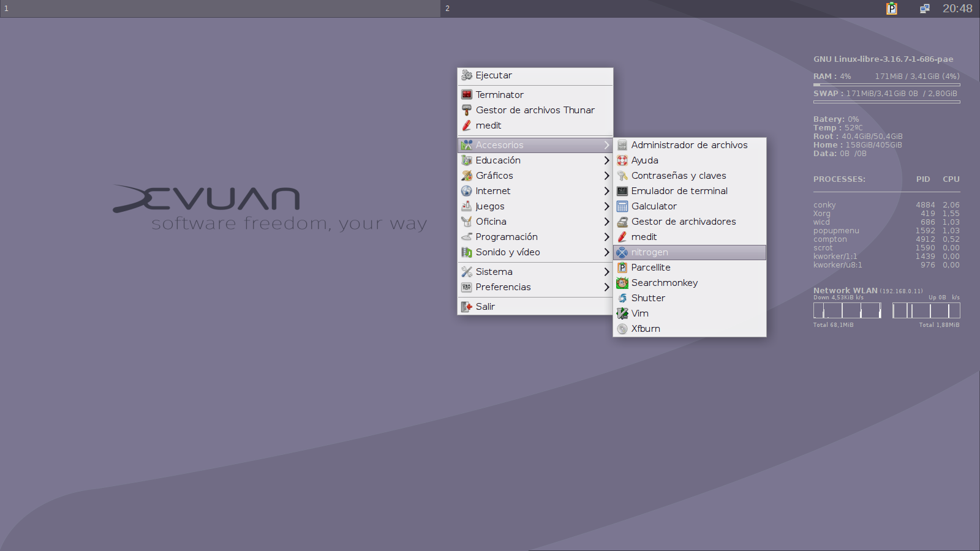Image resolution: width=980 pixels, height=551 pixels.
Task: Select the Ayuda menu label
Action: tap(645, 160)
